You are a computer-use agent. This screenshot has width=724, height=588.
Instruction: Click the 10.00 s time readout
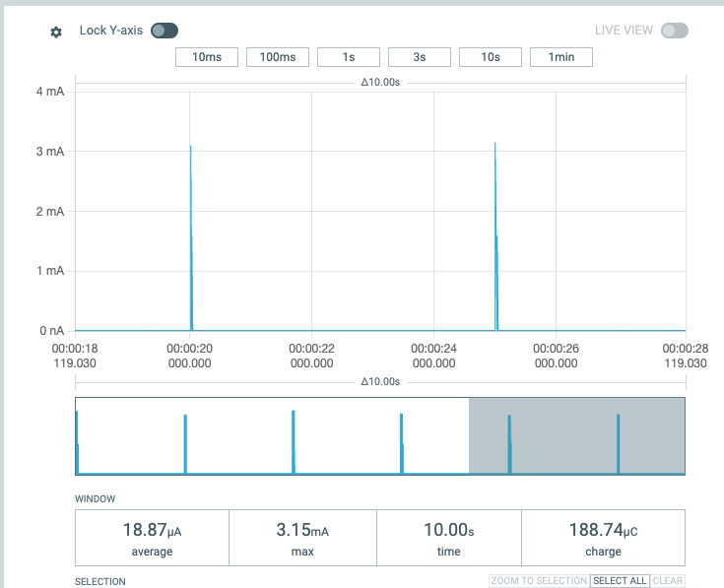(448, 539)
